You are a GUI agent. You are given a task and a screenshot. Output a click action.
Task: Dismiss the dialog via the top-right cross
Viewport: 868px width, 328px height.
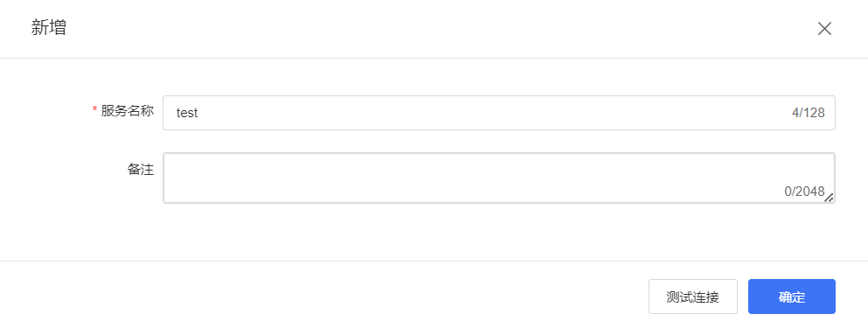tap(824, 29)
